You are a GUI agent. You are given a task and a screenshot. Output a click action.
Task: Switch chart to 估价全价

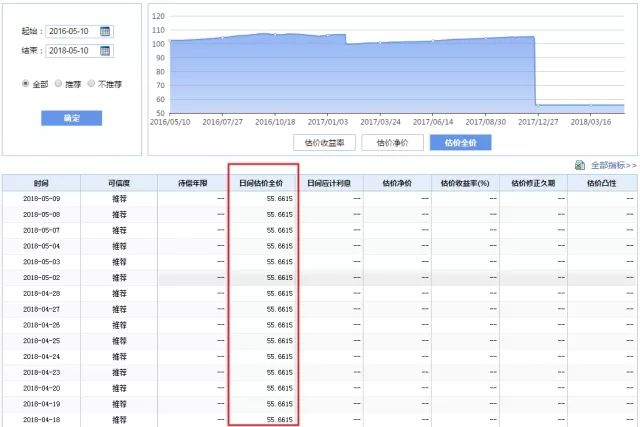click(x=460, y=142)
